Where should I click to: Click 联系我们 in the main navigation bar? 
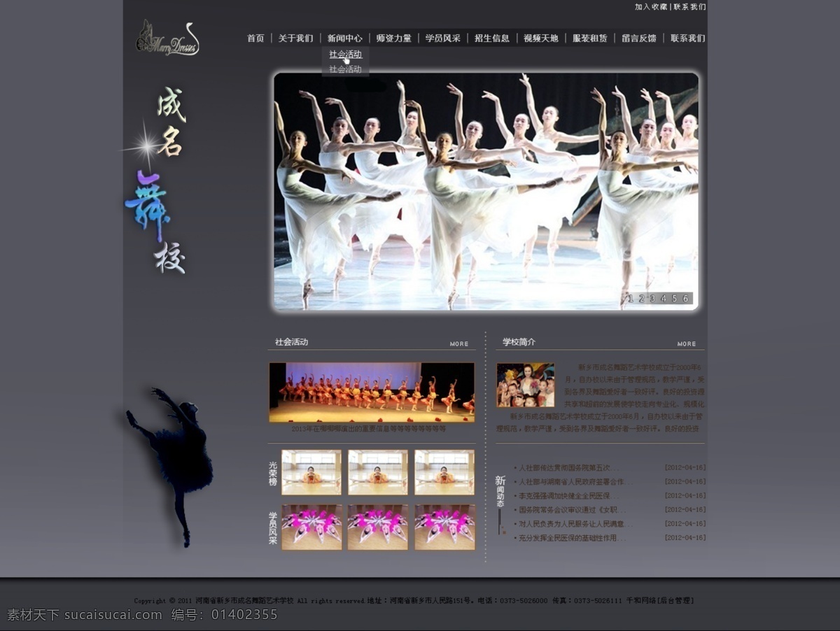[687, 38]
